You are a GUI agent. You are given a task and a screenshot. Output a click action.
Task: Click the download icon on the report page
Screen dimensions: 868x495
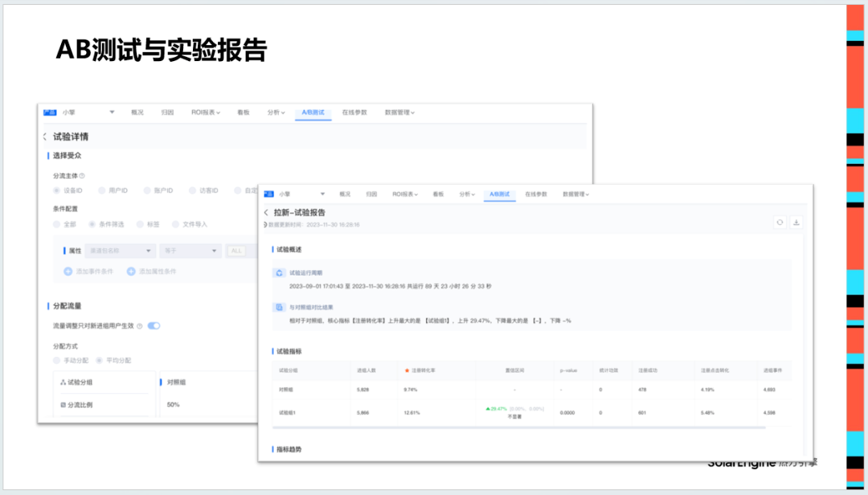795,220
